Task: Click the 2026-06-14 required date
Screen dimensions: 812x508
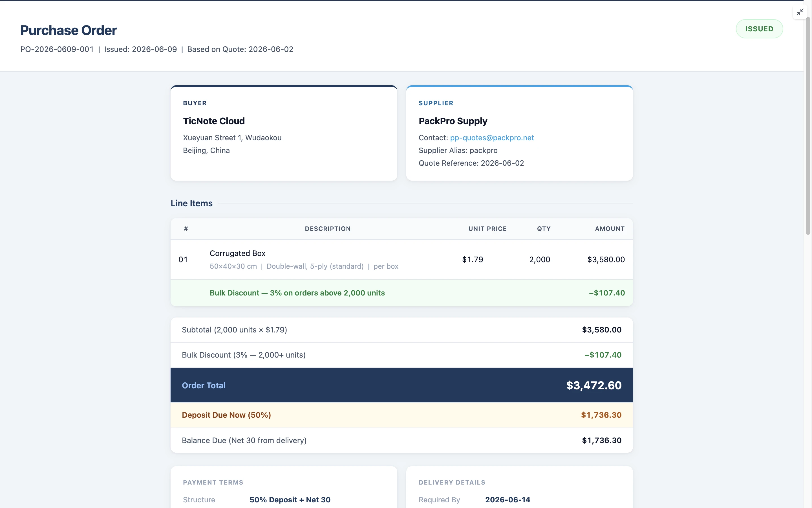Action: [x=508, y=500]
